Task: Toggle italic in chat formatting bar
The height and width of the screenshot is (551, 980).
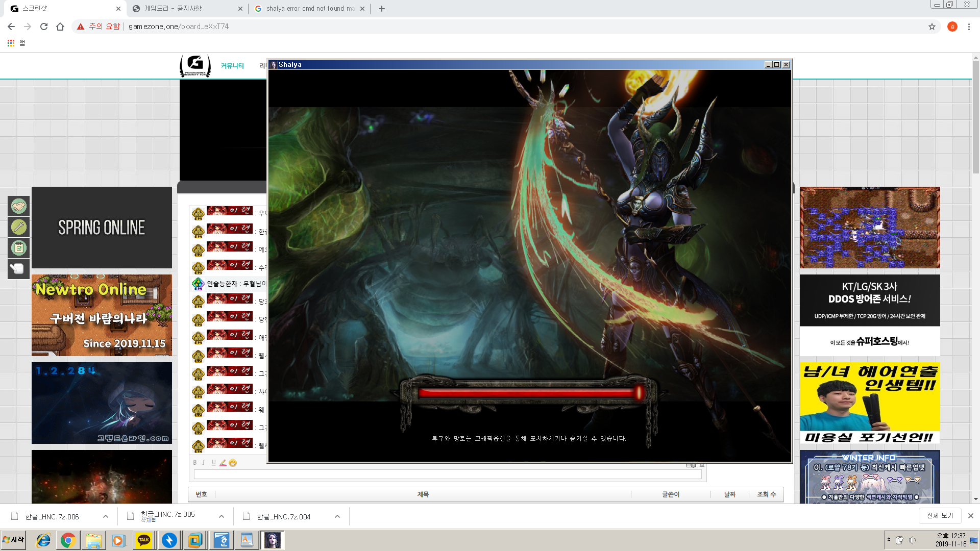Action: coord(203,463)
